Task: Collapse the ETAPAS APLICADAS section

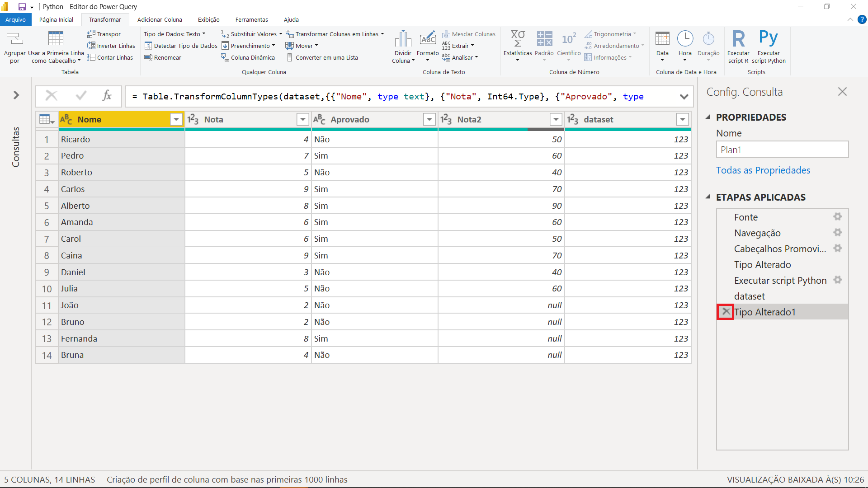Action: pos(708,197)
